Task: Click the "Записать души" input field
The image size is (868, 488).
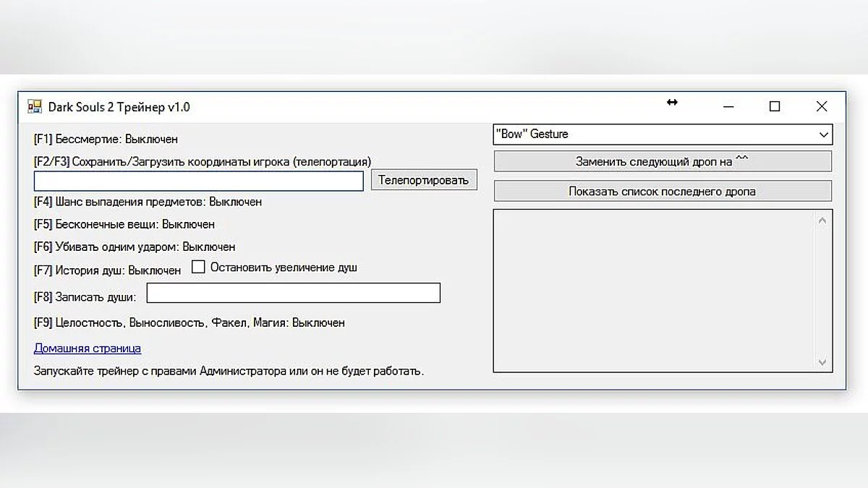Action: pyautogui.click(x=293, y=293)
